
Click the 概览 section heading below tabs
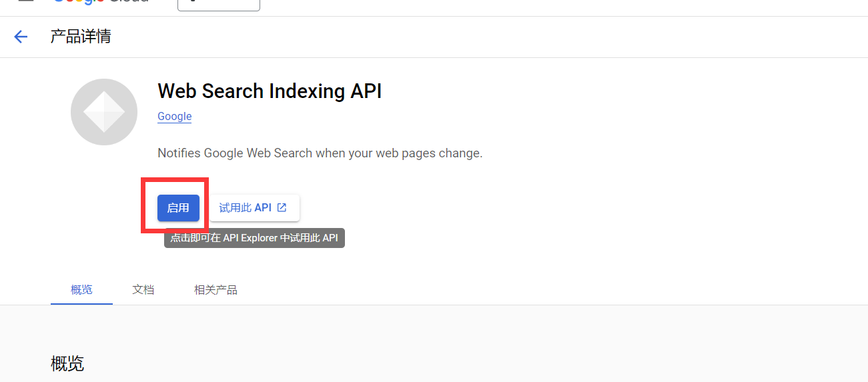pyautogui.click(x=67, y=364)
